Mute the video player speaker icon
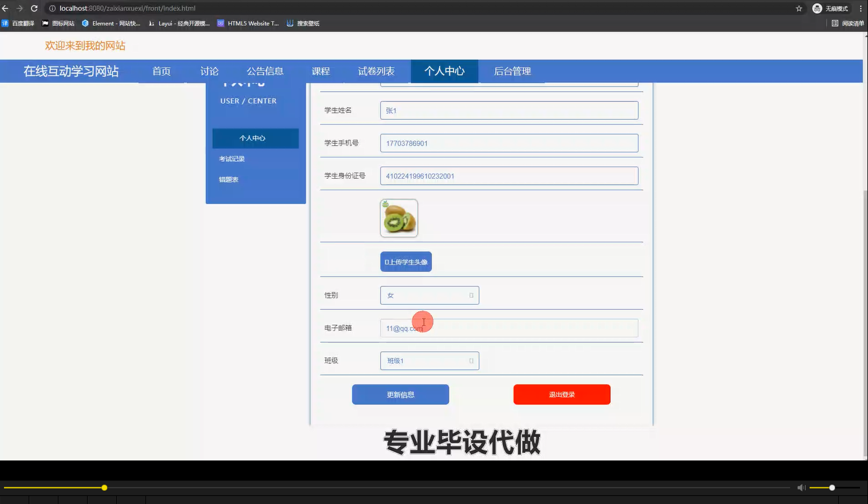 click(x=801, y=487)
